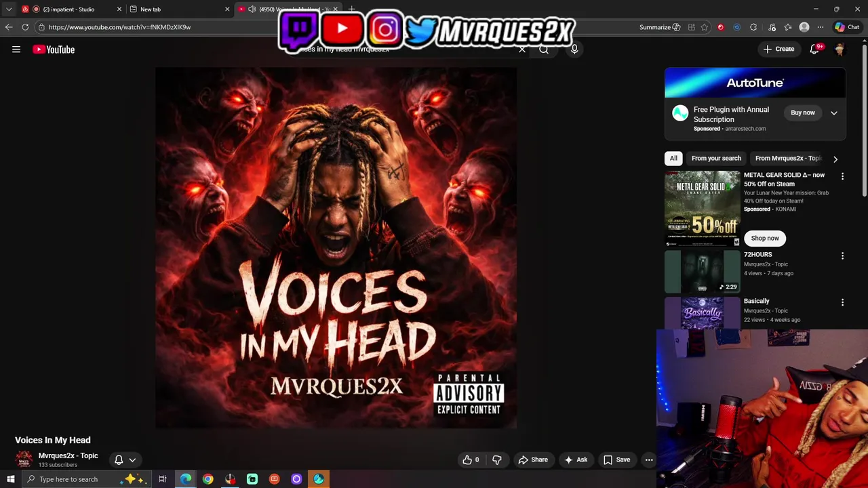Share the Voices In My Head video
Screen dimensions: 868x488
click(x=533, y=460)
